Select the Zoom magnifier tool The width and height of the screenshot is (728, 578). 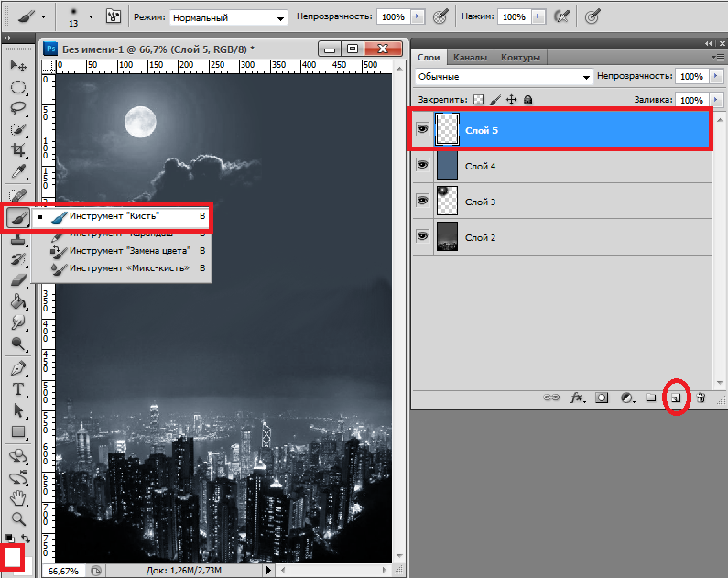(18, 519)
